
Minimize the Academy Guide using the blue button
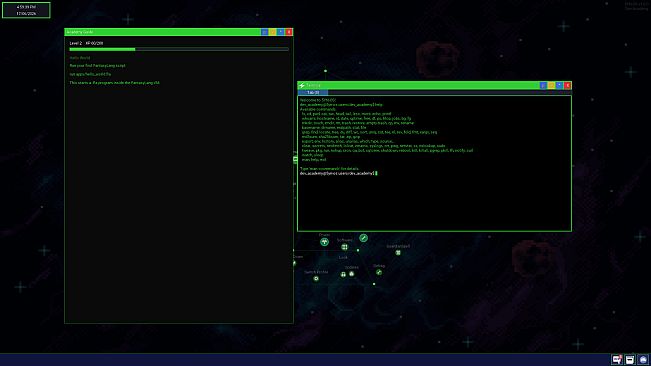tap(264, 32)
